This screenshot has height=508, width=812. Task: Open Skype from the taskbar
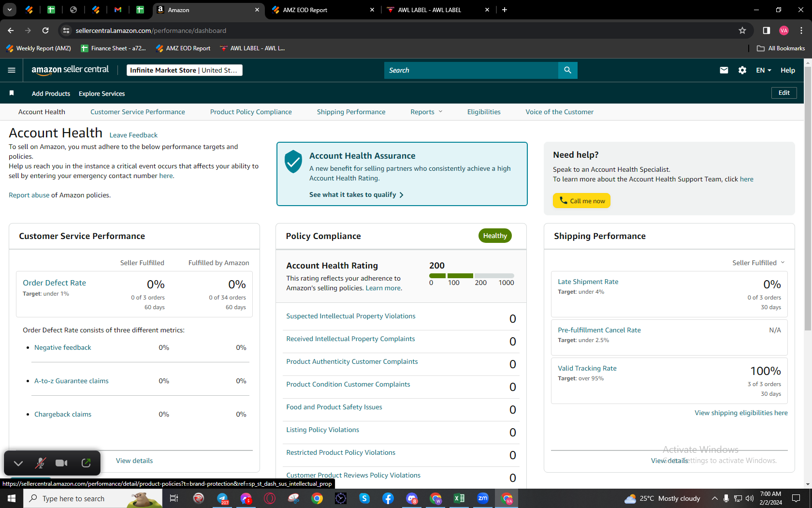pyautogui.click(x=364, y=498)
